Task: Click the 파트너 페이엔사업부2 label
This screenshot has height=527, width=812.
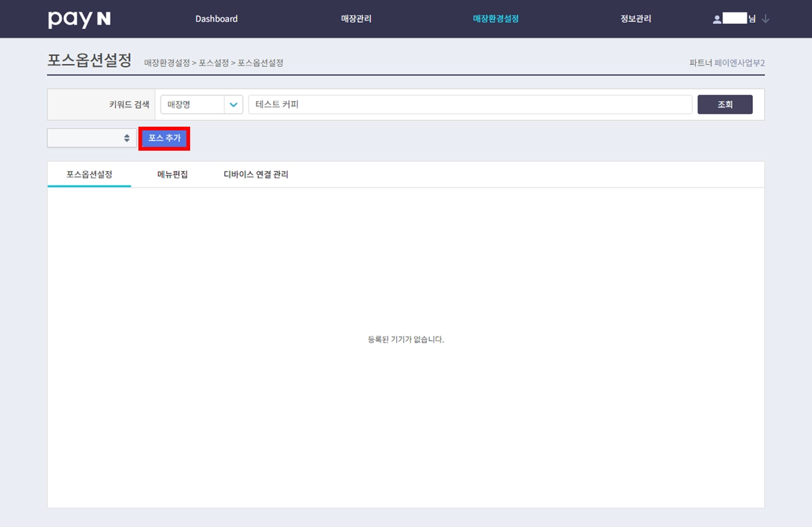Action: point(727,63)
